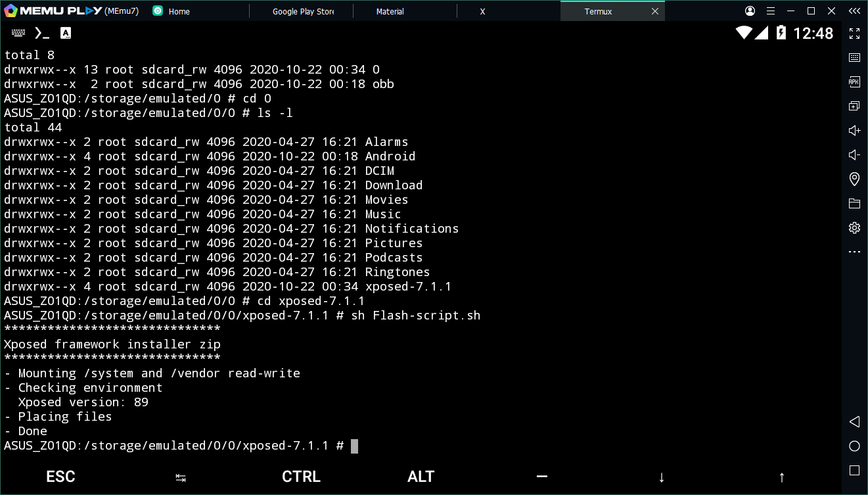Toggle fullscreen mode in MEmu sidebar
Screen dimensions: 868x495
pos(854,34)
